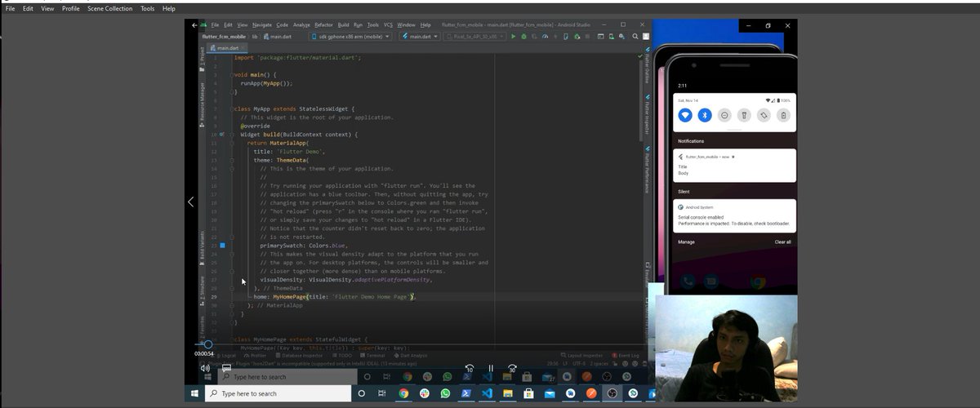Open the Navigate menu in Android Studio
Image resolution: width=980 pixels, height=408 pixels.
[262, 25]
